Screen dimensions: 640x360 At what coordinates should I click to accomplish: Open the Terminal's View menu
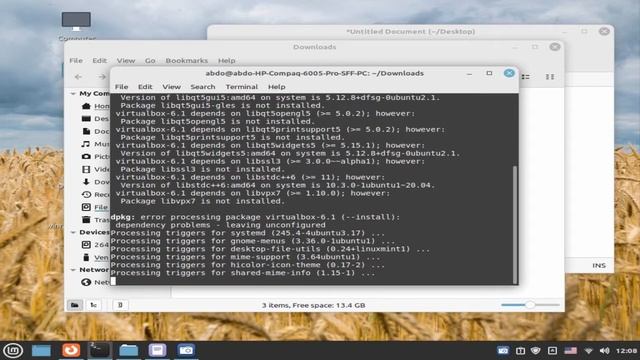pyautogui.click(x=171, y=87)
